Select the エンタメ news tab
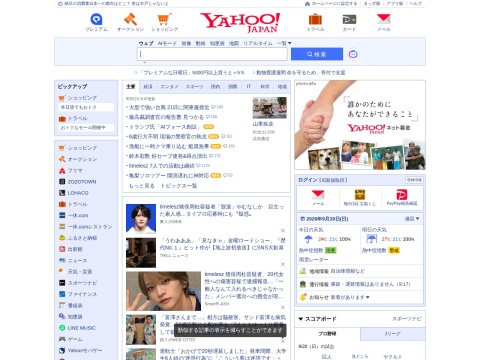480x360 pixels. [169, 87]
